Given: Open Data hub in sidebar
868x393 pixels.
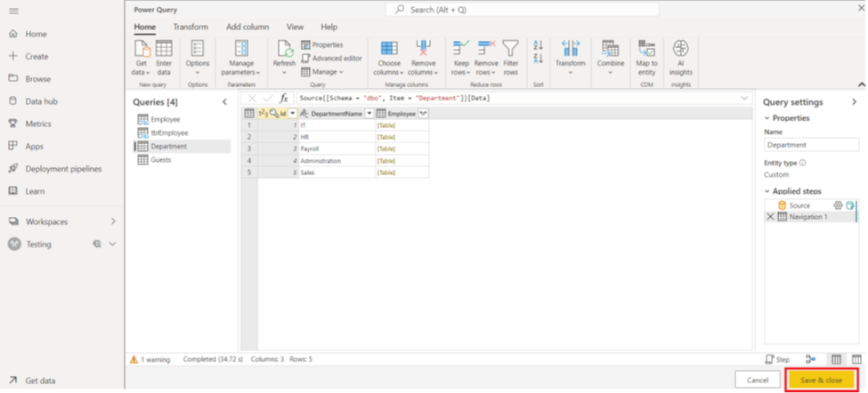Looking at the screenshot, I should tap(42, 101).
